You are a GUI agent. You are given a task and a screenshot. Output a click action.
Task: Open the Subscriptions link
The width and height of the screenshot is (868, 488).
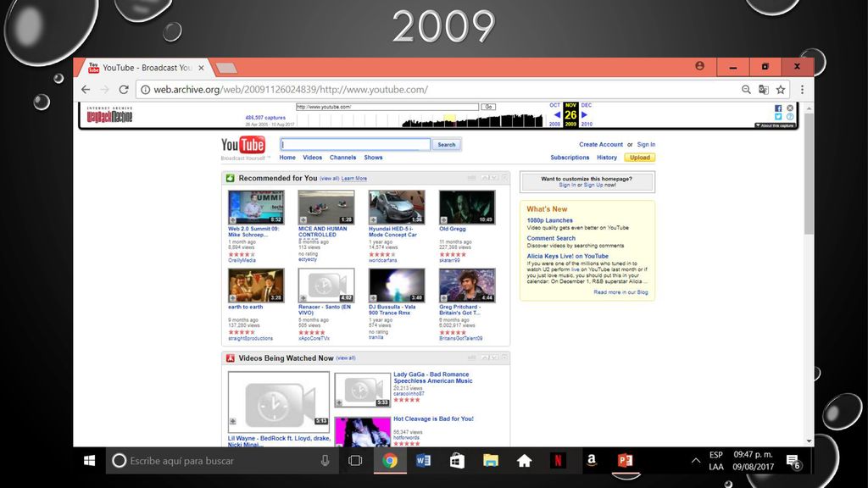(570, 158)
